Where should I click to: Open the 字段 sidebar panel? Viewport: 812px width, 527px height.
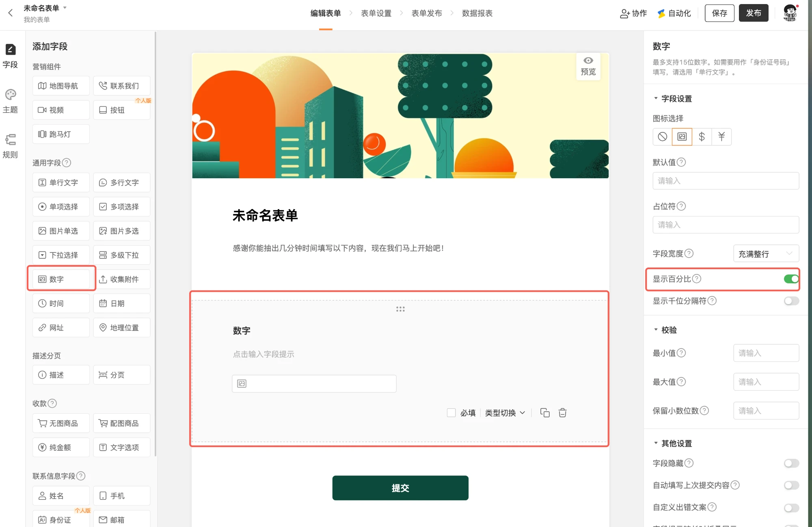(10, 56)
